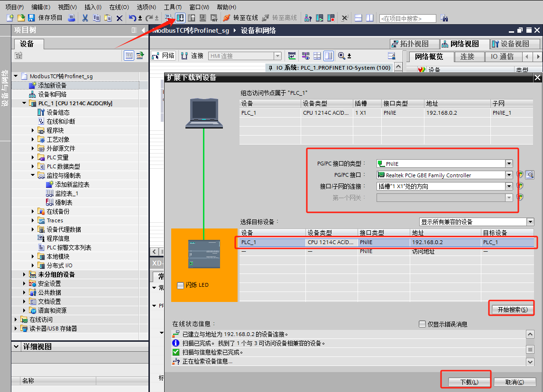Click the Show addresses icon in the network toolbar
Viewport: 543px width, 392px height.
306,56
